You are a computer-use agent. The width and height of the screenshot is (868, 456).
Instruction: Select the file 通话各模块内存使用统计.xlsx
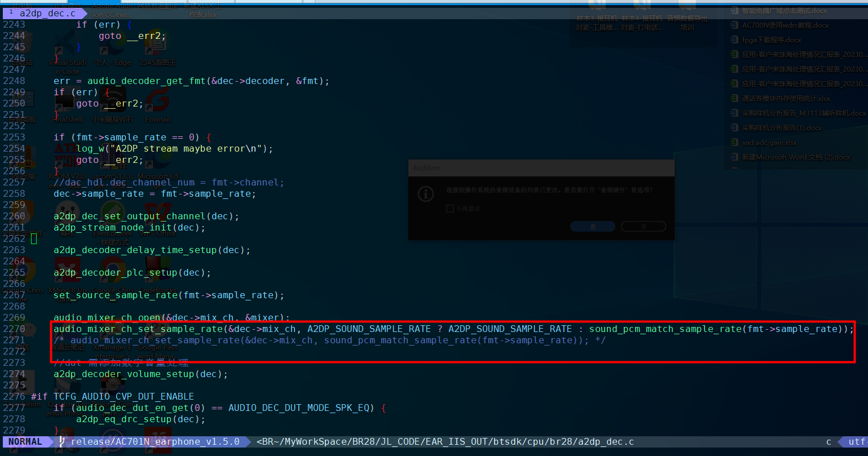[781, 99]
